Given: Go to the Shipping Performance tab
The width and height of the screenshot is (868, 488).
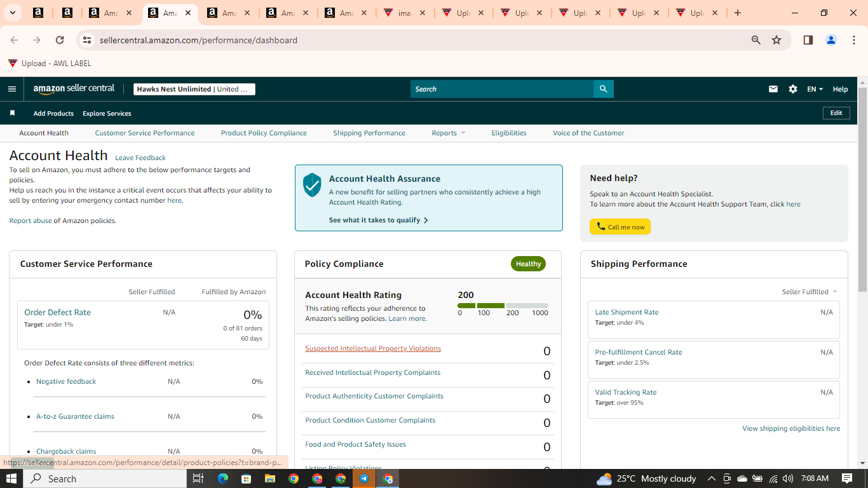Looking at the screenshot, I should pos(369,133).
